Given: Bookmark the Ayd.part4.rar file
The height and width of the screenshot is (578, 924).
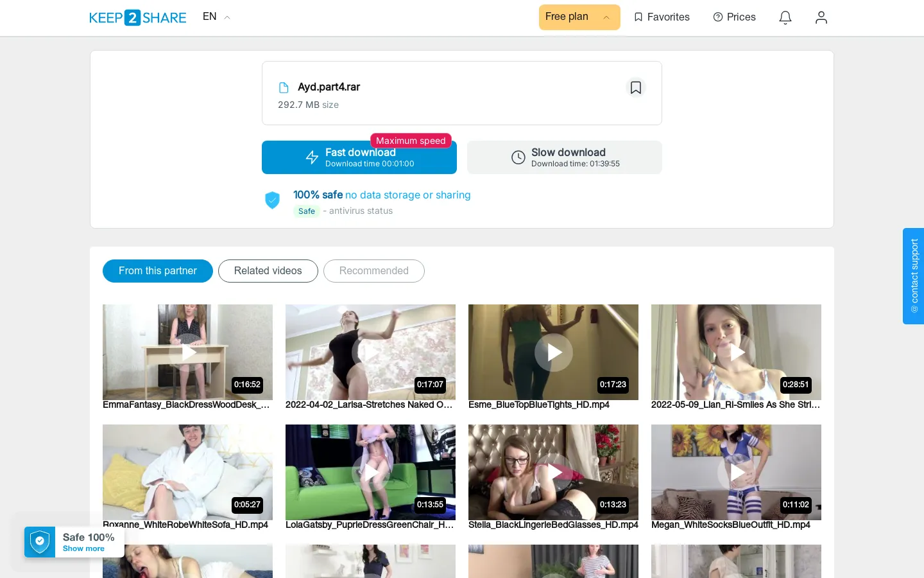Looking at the screenshot, I should pos(636,87).
